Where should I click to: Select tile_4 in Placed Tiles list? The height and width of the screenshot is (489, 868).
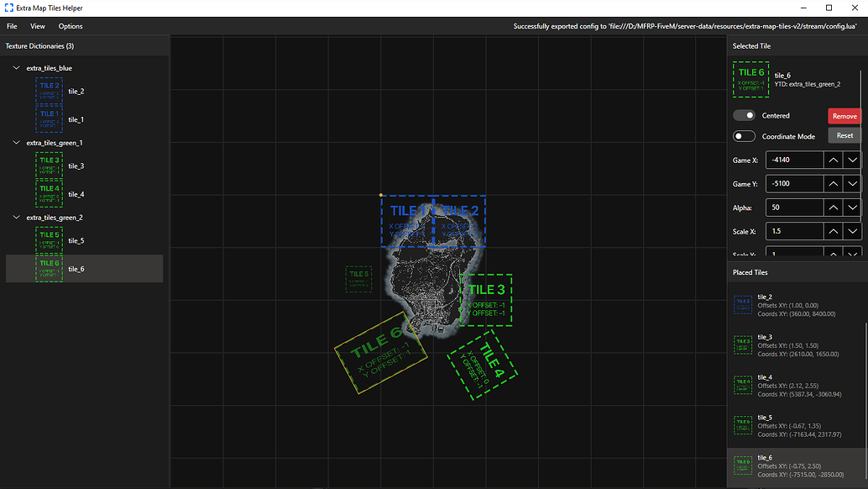click(796, 386)
